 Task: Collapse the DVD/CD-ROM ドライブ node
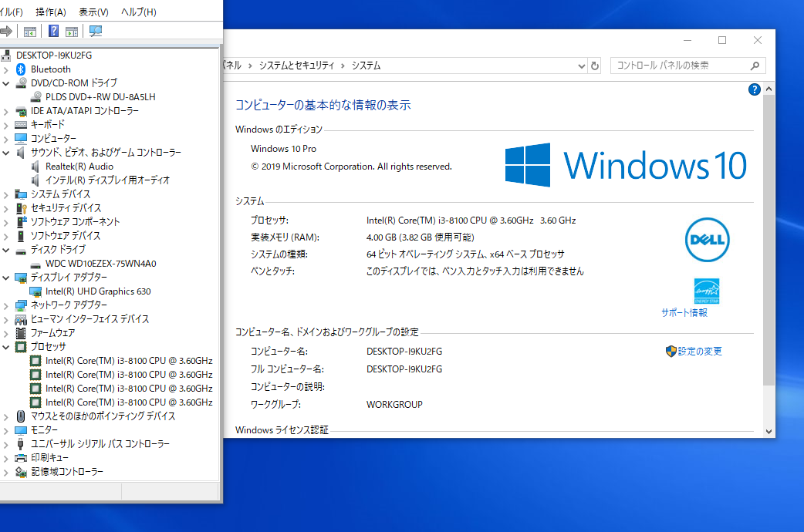click(6, 83)
